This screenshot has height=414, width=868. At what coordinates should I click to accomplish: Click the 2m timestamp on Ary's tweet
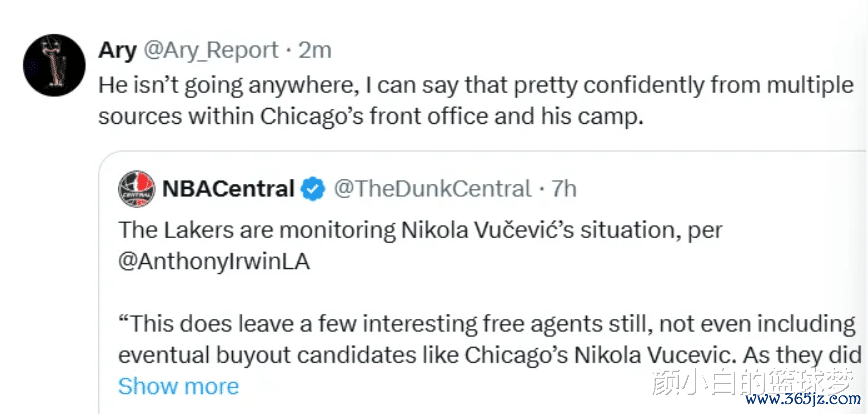315,50
